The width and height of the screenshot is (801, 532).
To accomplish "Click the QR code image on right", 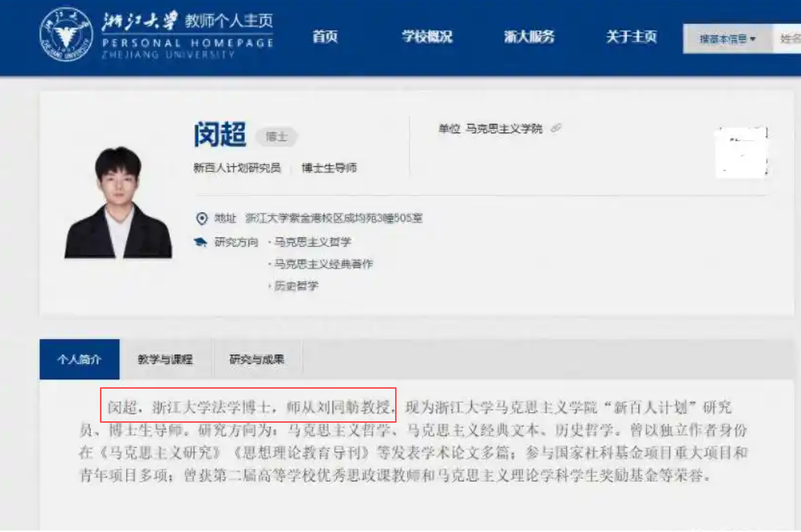I will tap(742, 152).
